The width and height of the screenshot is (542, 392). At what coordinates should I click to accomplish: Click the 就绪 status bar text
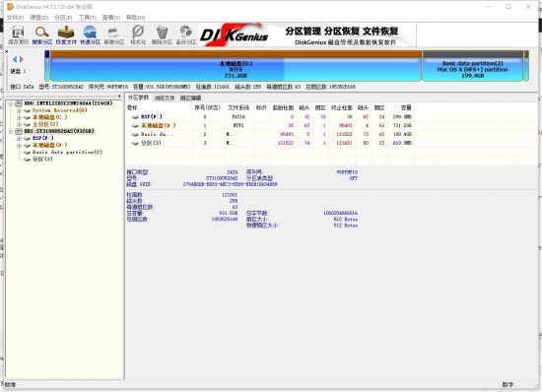click(x=10, y=384)
